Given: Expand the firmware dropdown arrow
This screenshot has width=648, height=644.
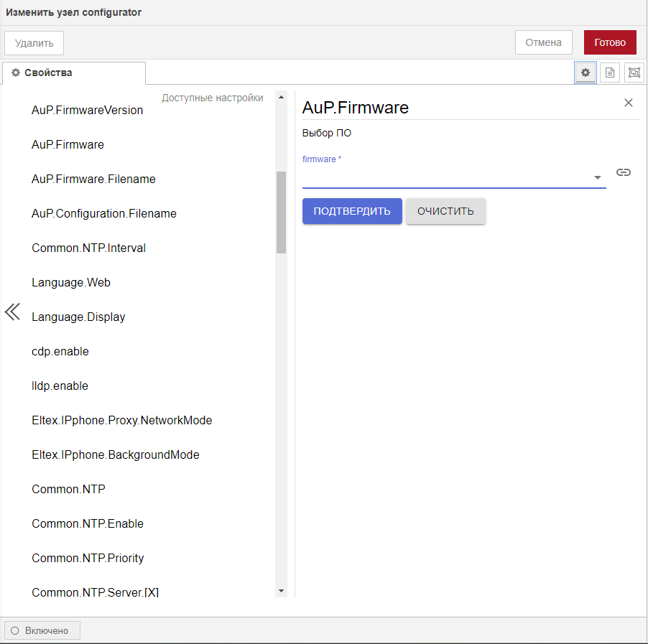Looking at the screenshot, I should (597, 177).
